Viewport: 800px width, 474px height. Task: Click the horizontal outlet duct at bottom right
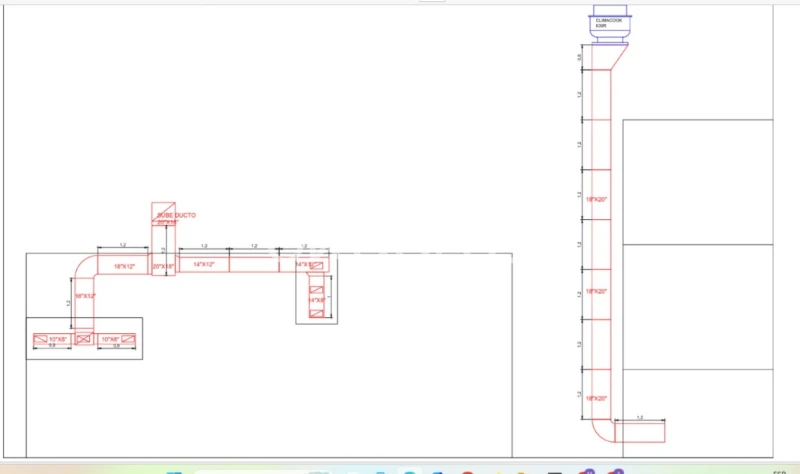click(x=640, y=431)
